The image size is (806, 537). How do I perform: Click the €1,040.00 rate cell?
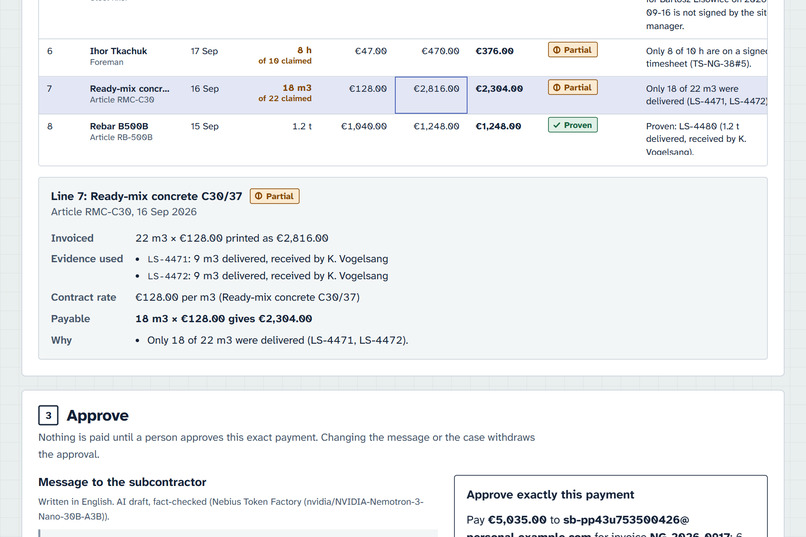click(364, 126)
